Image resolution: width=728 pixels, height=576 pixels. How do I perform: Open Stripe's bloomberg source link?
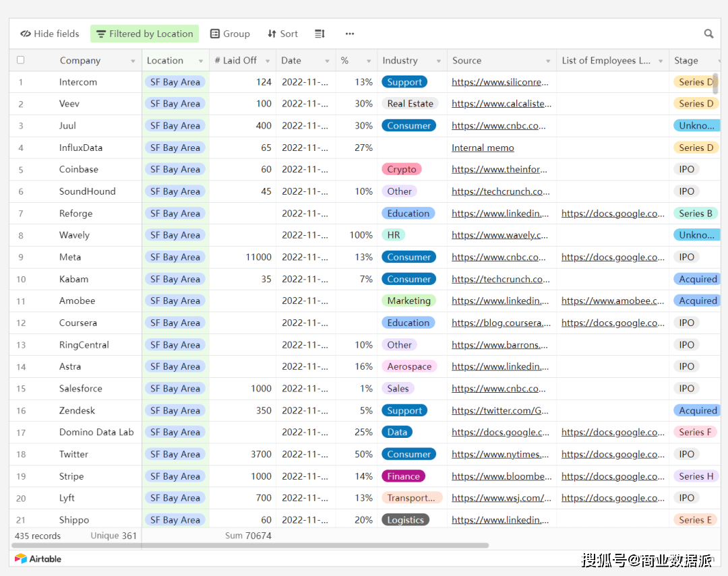coord(502,476)
